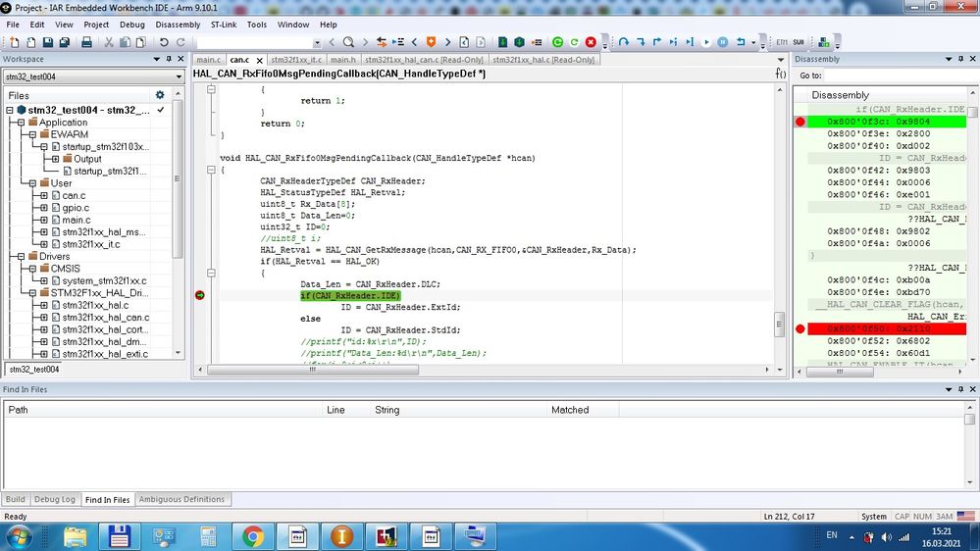The width and height of the screenshot is (980, 551).
Task: Open the Reset button dropdown arrow
Action: (x=753, y=42)
